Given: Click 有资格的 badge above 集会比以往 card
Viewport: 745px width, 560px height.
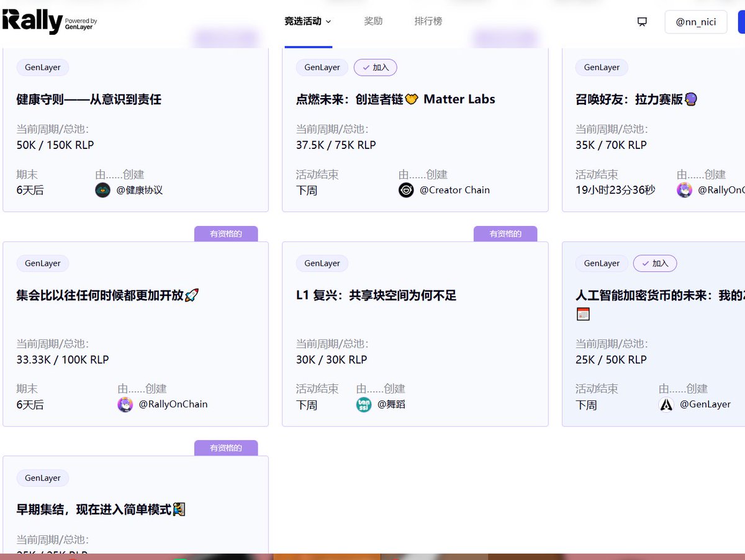Looking at the screenshot, I should point(226,234).
